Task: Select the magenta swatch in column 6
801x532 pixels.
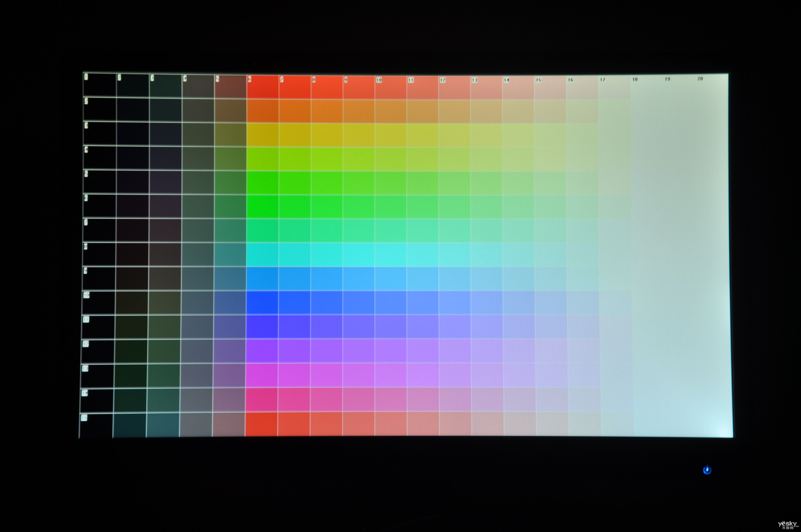Action: coord(261,375)
